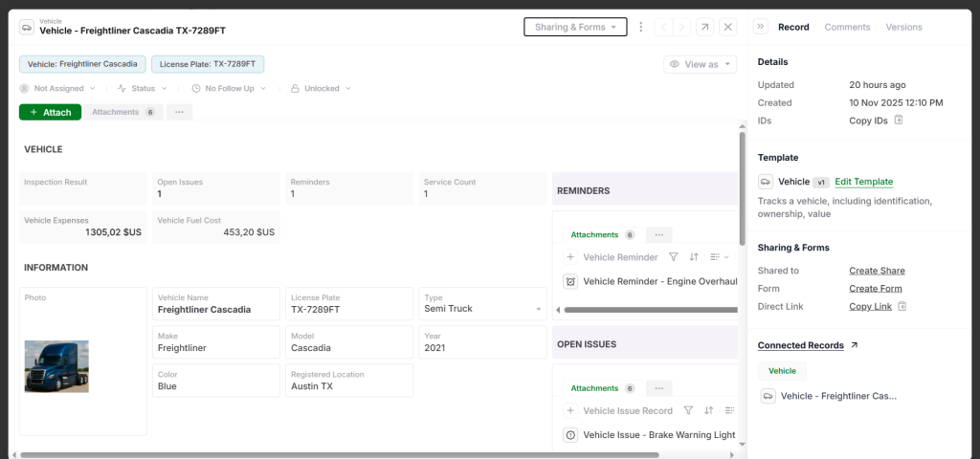Click the vertical scrollbar of the record form
The width and height of the screenshot is (980, 459).
pos(742,188)
